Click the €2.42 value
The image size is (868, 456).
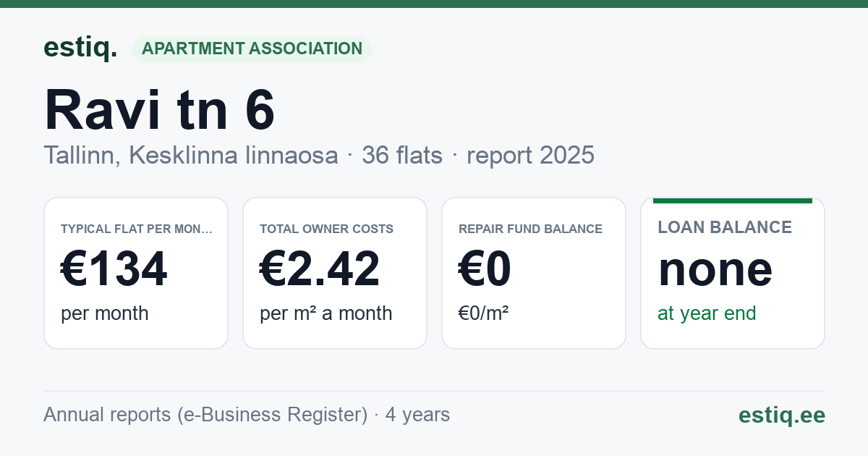click(319, 269)
